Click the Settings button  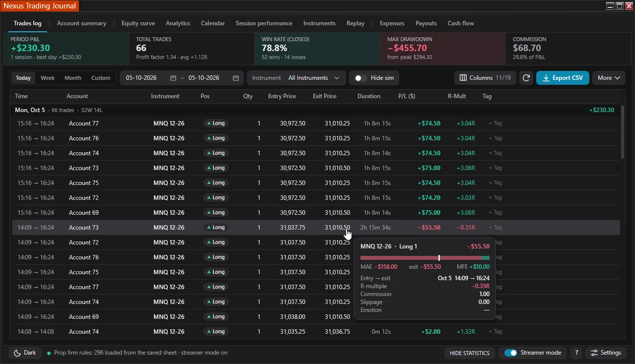(606, 353)
